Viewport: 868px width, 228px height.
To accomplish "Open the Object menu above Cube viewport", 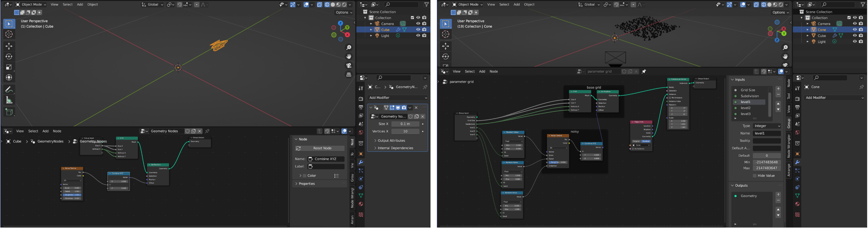I will [92, 4].
